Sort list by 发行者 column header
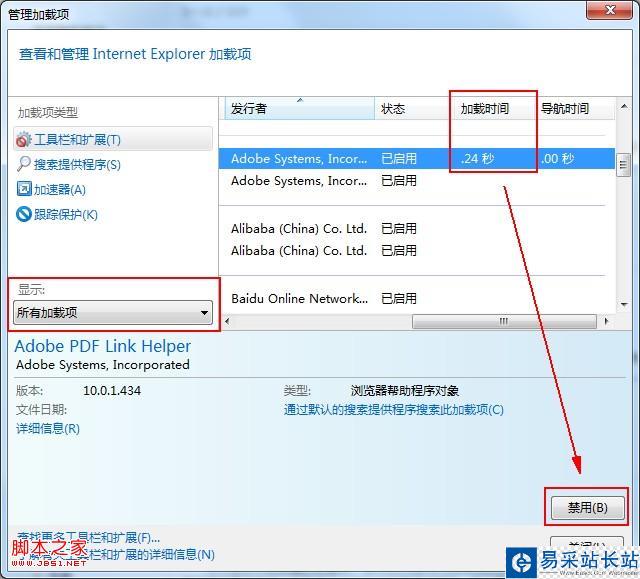The height and width of the screenshot is (579, 640). click(x=299, y=109)
